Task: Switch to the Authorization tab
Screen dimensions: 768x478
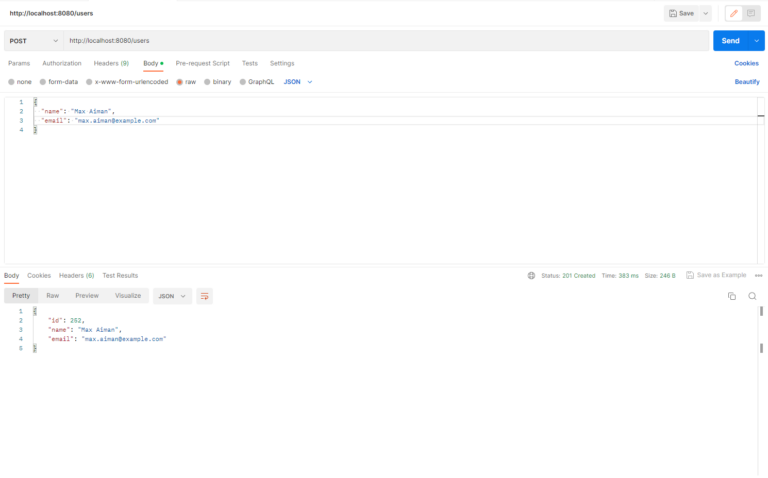Action: click(62, 63)
